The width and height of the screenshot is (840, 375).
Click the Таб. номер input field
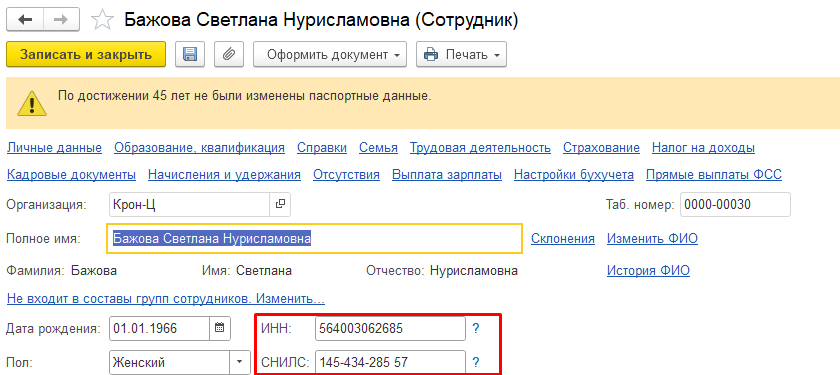coord(735,204)
